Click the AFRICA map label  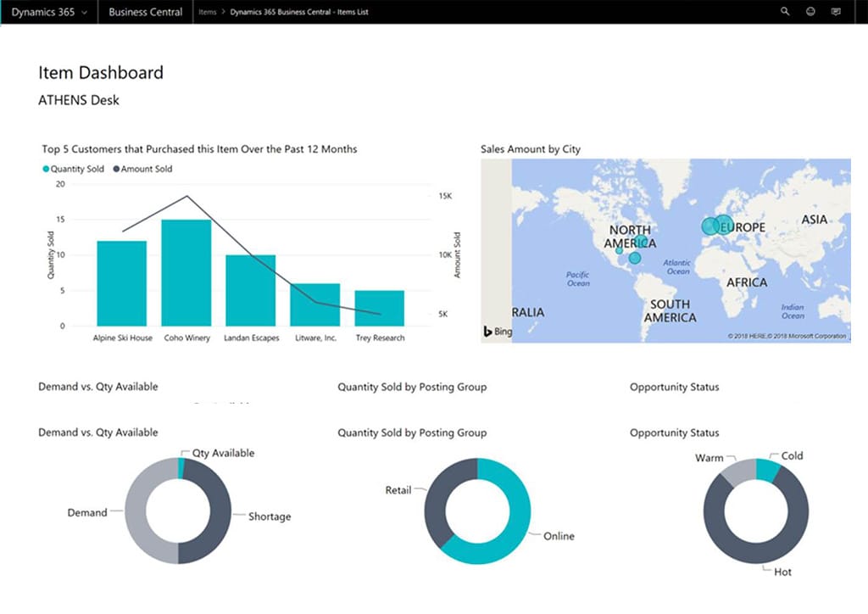(x=747, y=282)
